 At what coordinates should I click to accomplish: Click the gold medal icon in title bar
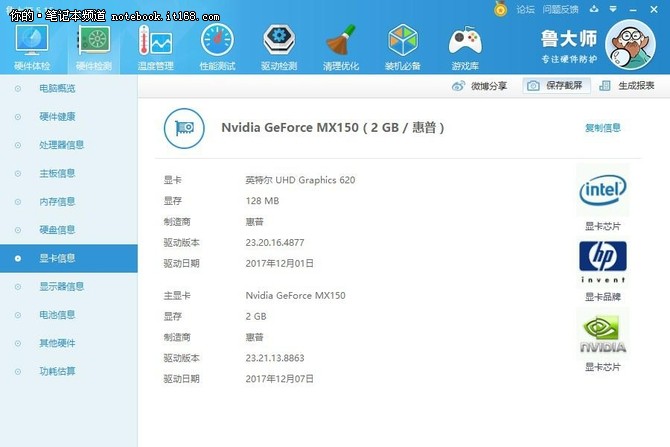pyautogui.click(x=500, y=9)
